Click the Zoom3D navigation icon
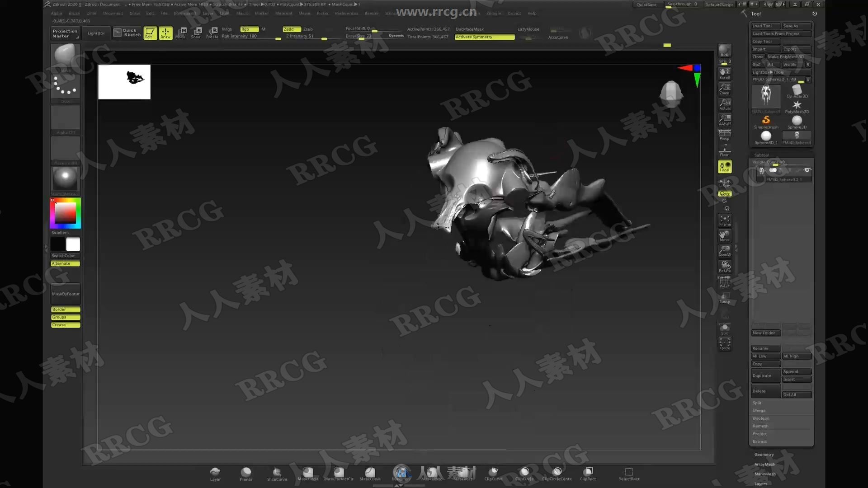 (725, 251)
